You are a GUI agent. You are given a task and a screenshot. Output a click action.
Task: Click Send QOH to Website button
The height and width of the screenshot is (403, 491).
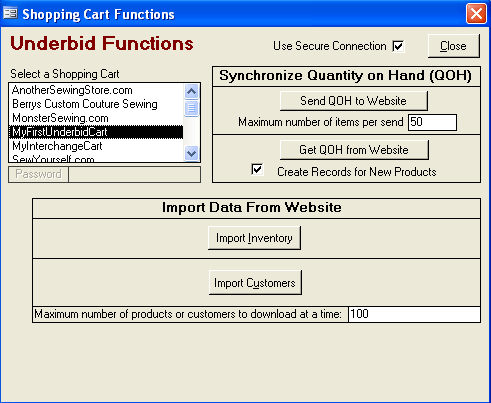[x=354, y=101]
